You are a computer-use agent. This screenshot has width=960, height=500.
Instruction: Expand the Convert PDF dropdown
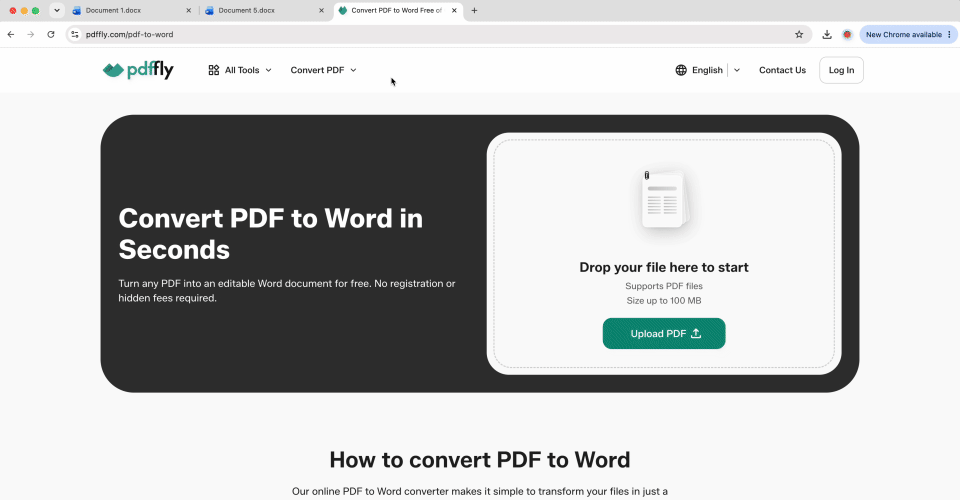click(323, 70)
